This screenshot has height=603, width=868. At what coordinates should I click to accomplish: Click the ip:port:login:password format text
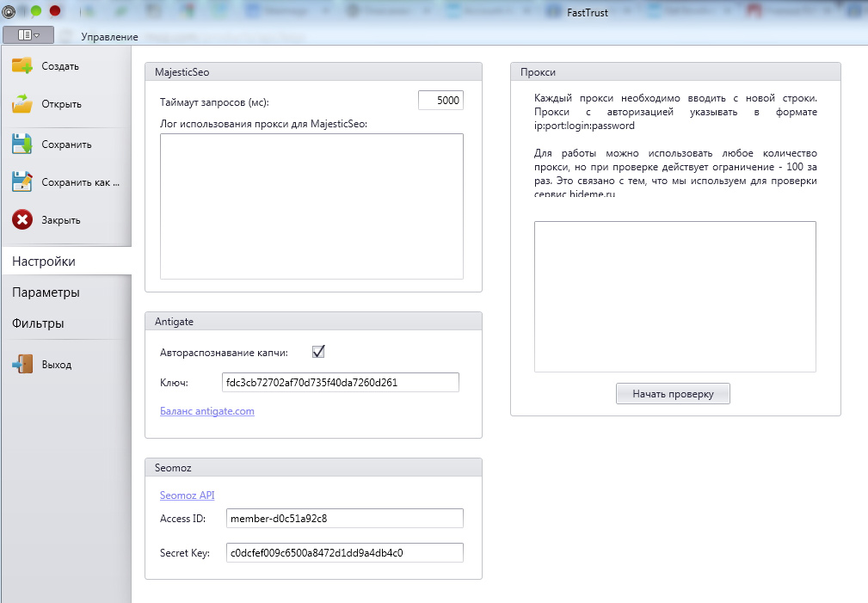coord(585,126)
